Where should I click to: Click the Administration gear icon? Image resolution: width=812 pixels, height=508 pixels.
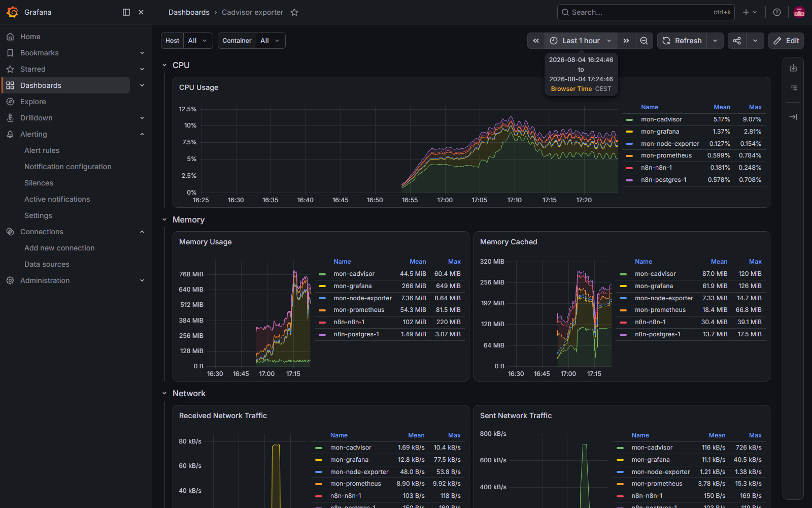click(x=10, y=280)
